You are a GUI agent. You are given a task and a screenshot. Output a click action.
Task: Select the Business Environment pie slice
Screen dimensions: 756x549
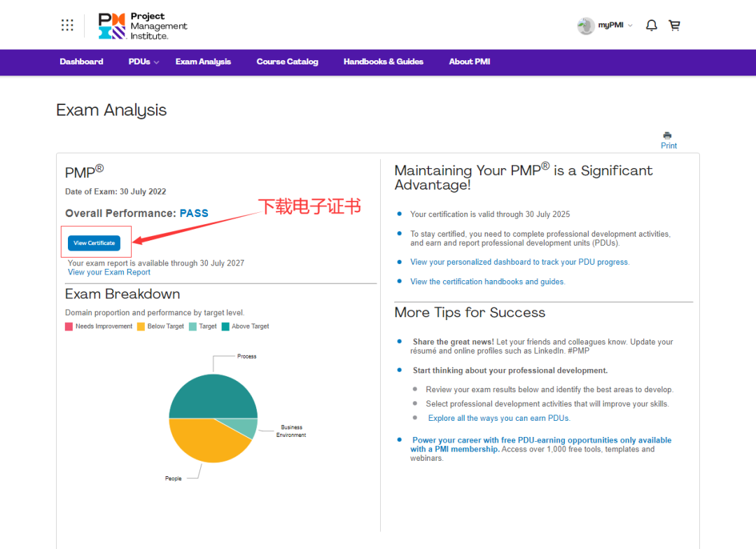point(242,427)
